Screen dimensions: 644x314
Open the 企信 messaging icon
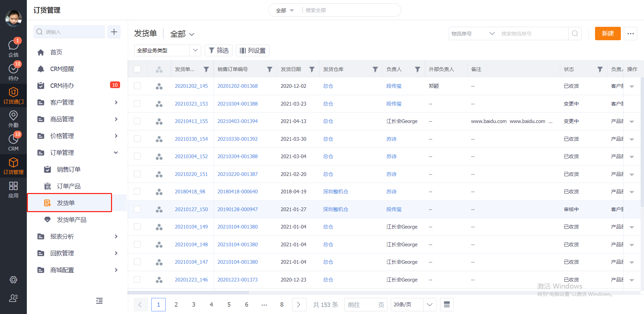(13, 48)
